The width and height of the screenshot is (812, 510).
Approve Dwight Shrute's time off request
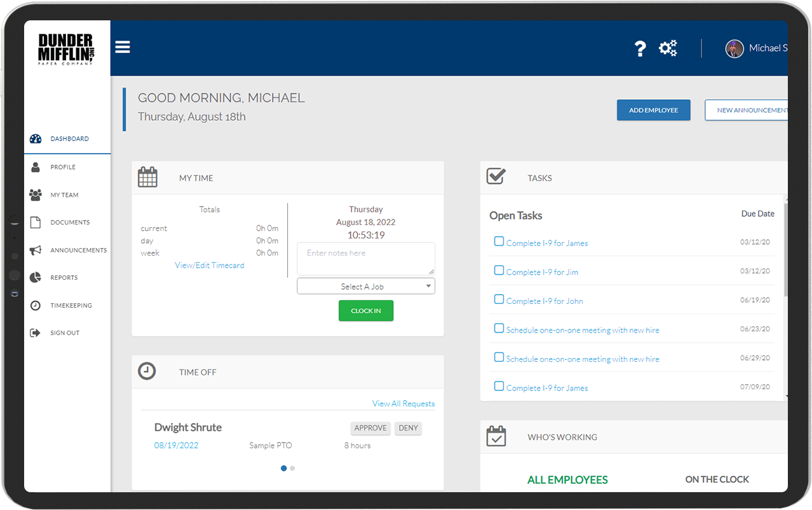coord(370,428)
